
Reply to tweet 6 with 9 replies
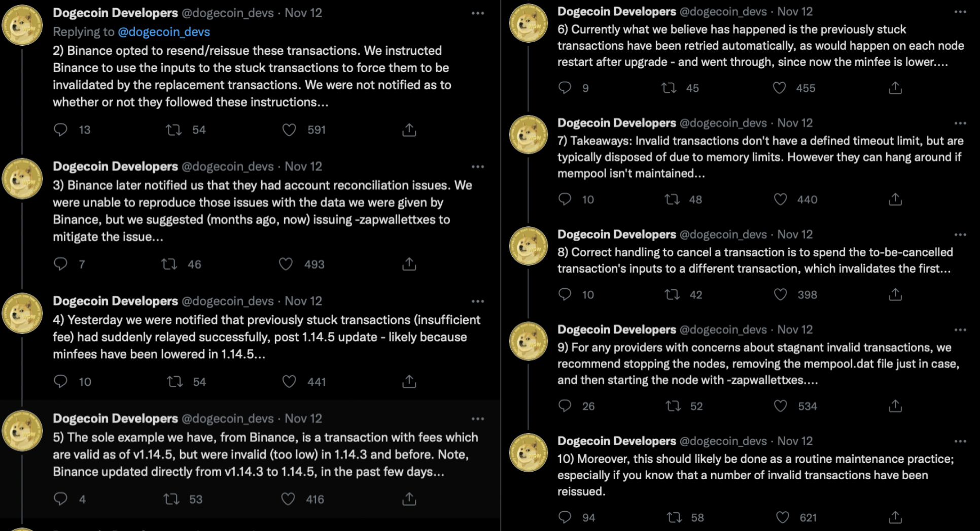click(565, 88)
